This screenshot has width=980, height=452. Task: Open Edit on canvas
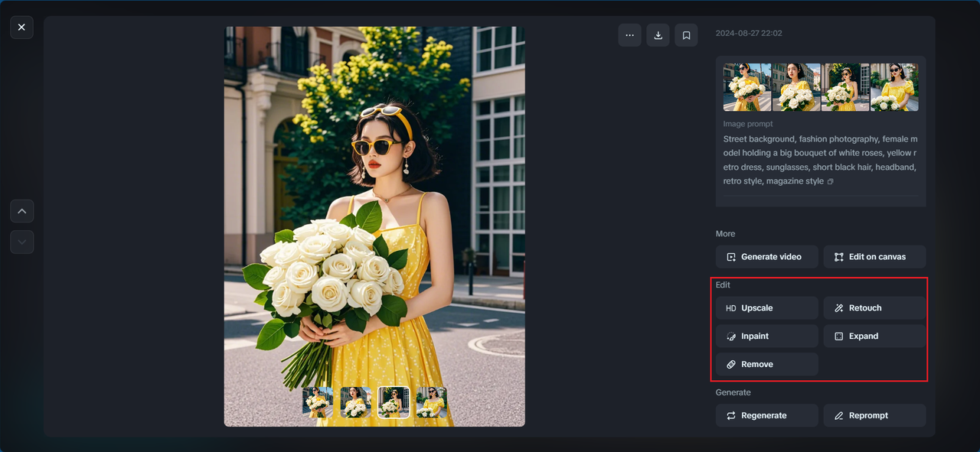click(x=874, y=257)
